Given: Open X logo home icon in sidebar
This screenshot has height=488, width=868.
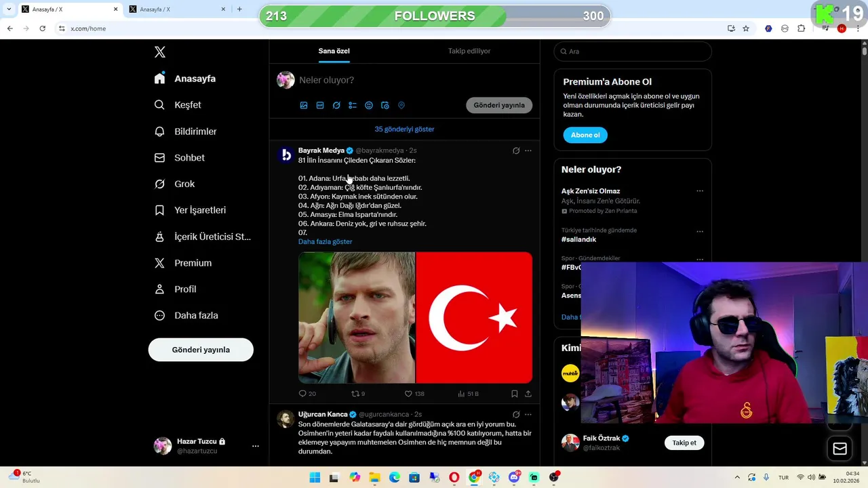Looking at the screenshot, I should click(x=160, y=52).
